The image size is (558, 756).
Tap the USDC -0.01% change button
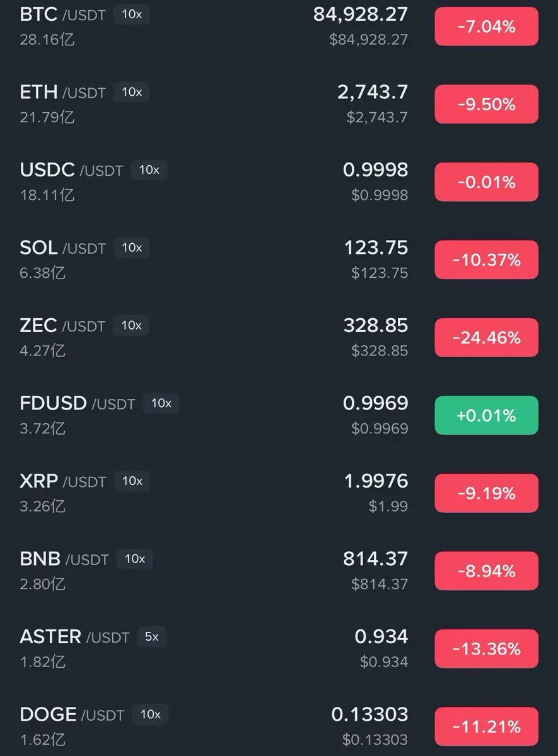coord(486,182)
